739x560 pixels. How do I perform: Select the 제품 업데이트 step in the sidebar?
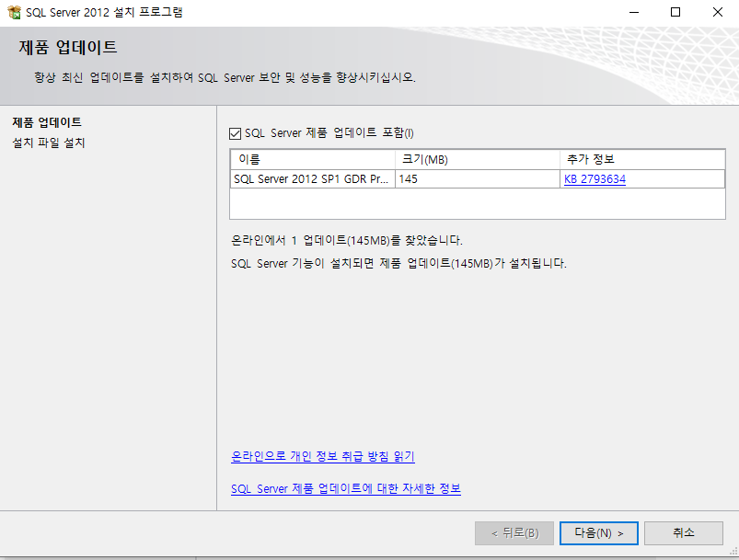tap(47, 122)
